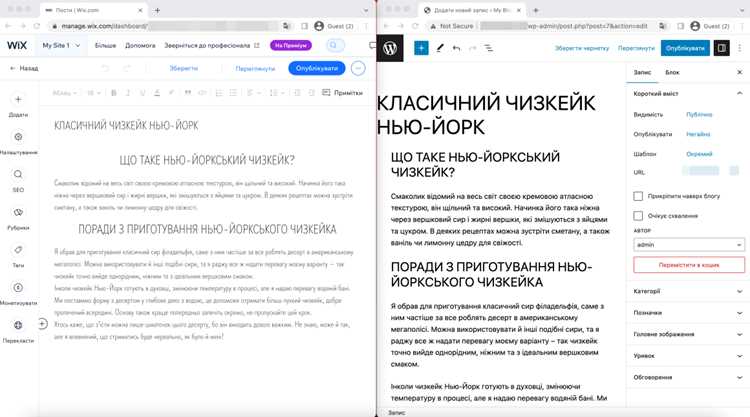Click the WordPress logo button

(x=390, y=48)
